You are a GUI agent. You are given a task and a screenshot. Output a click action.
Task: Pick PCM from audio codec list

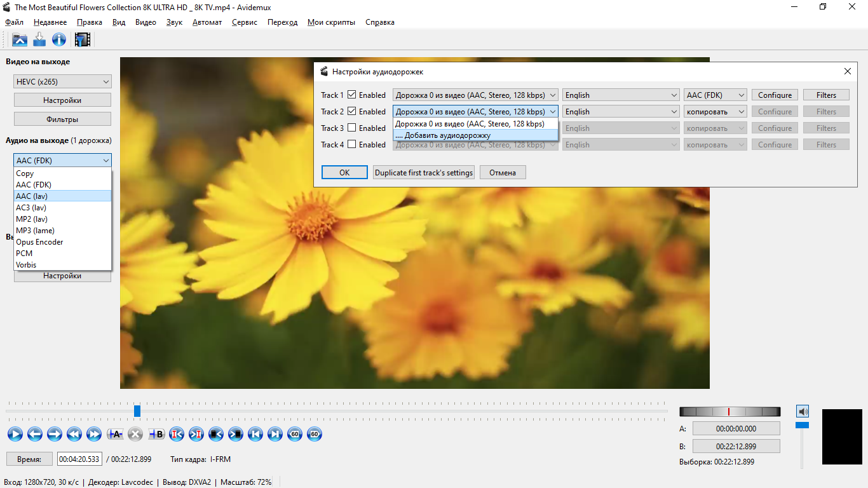pos(62,253)
